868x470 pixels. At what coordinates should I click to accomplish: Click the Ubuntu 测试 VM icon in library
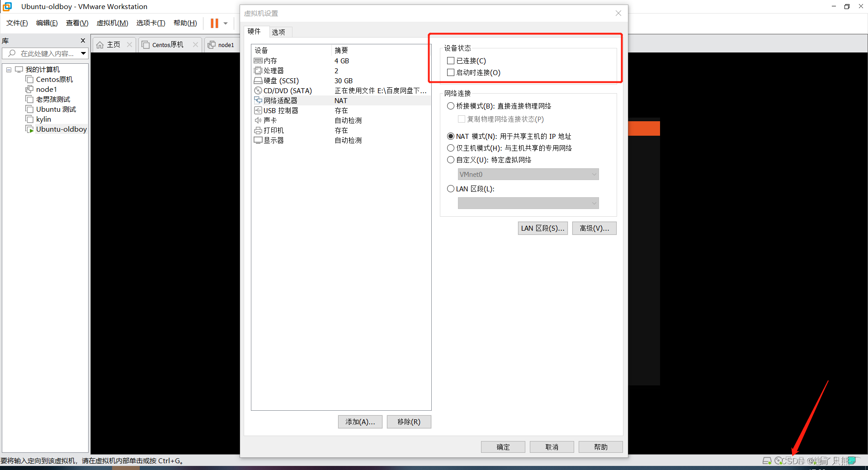tap(29, 109)
